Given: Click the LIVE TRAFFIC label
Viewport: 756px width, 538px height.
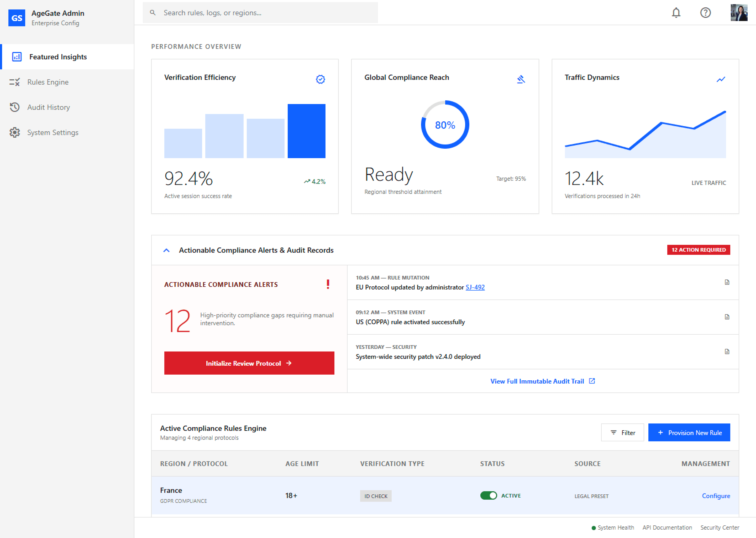Looking at the screenshot, I should point(708,183).
